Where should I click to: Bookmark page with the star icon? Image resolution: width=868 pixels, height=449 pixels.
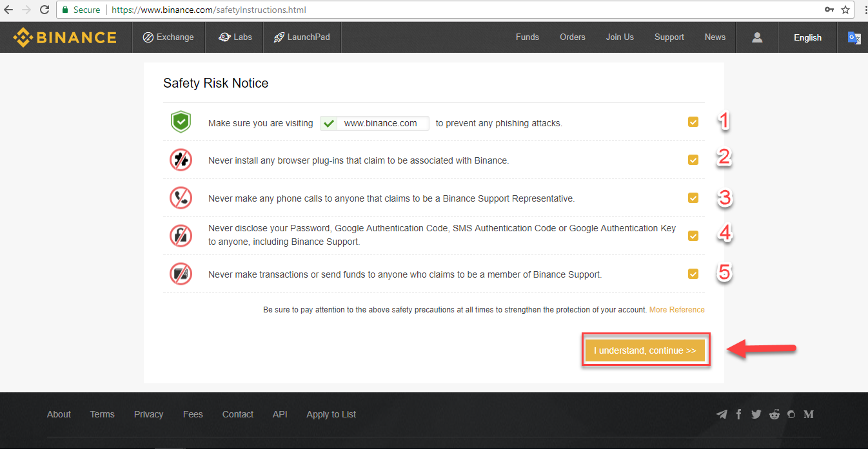click(x=845, y=10)
